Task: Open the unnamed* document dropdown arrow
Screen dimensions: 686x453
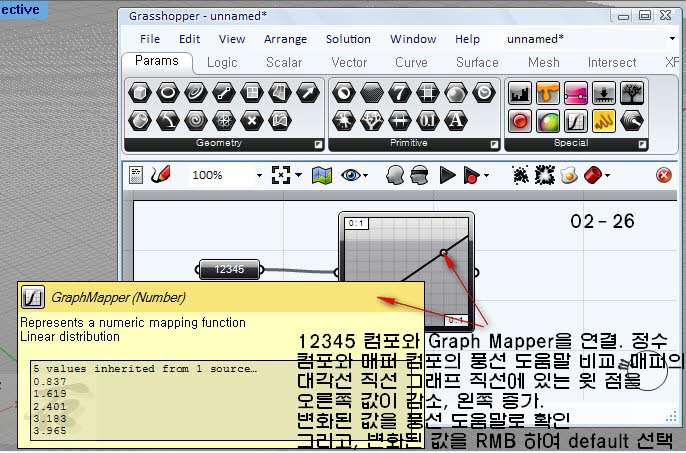Action: tap(672, 39)
